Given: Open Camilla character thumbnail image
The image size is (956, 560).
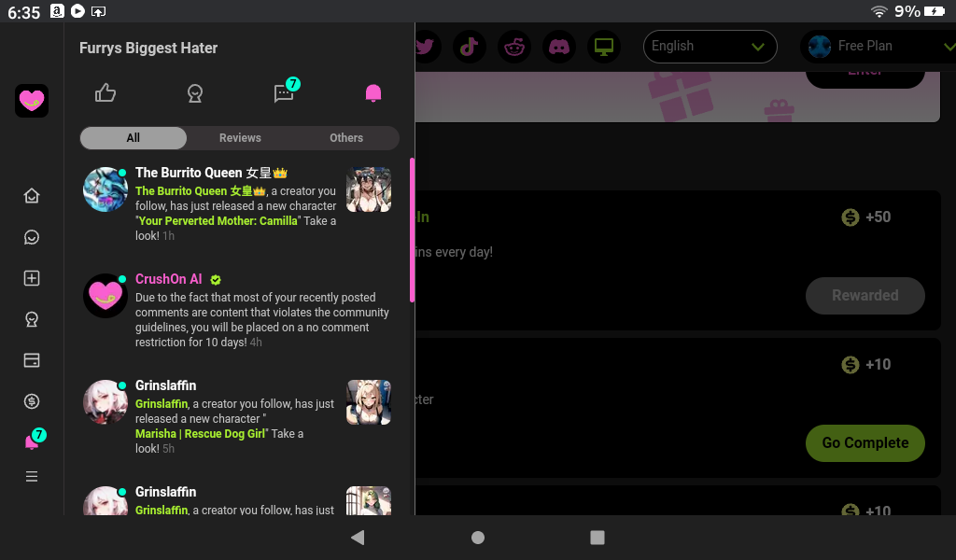Looking at the screenshot, I should (369, 189).
